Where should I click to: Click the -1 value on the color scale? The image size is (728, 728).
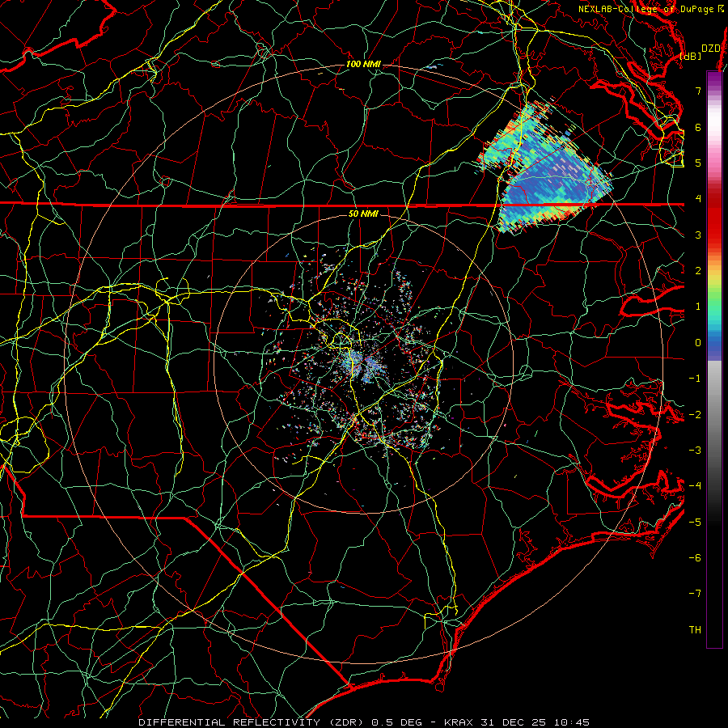(695, 379)
